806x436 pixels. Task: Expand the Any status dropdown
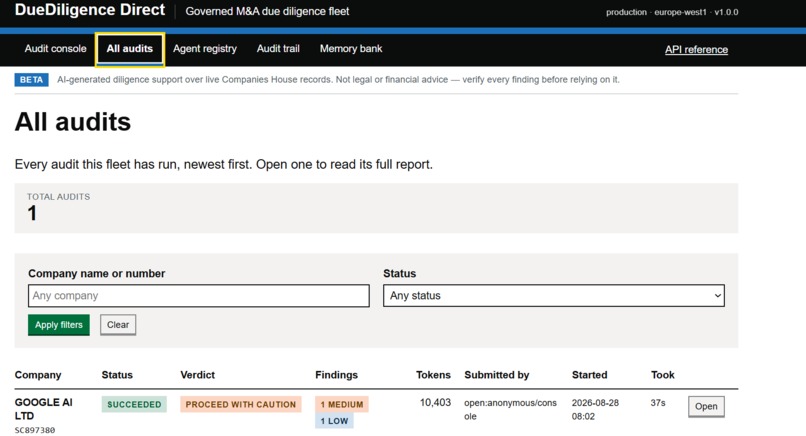pyautogui.click(x=554, y=296)
